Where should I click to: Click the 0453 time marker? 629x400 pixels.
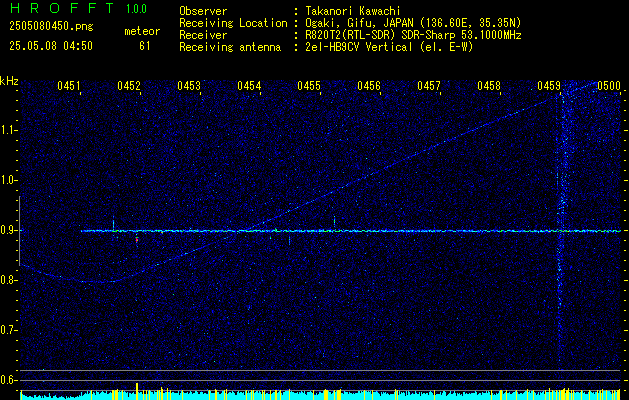(189, 86)
